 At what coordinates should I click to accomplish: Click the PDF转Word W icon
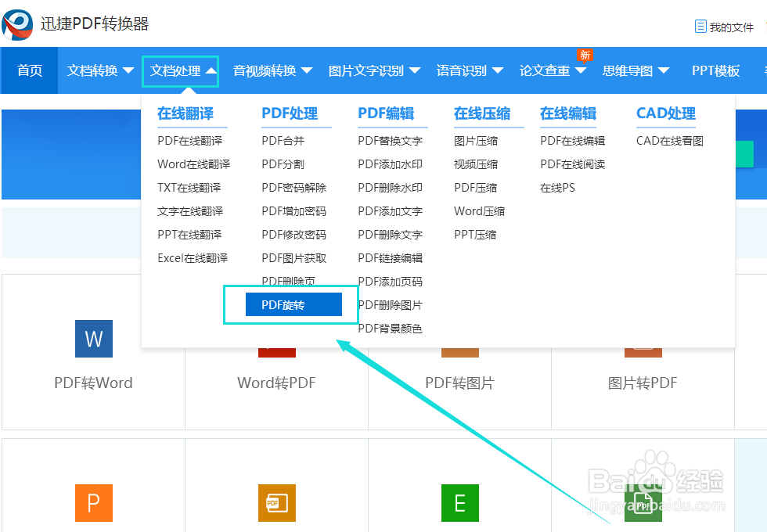93,339
